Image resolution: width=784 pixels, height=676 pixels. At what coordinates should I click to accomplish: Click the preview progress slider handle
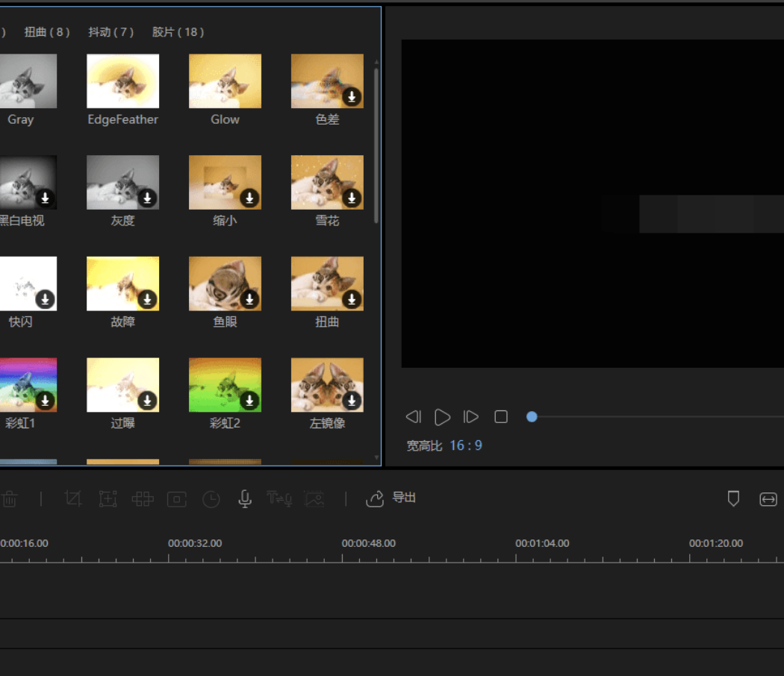click(532, 416)
